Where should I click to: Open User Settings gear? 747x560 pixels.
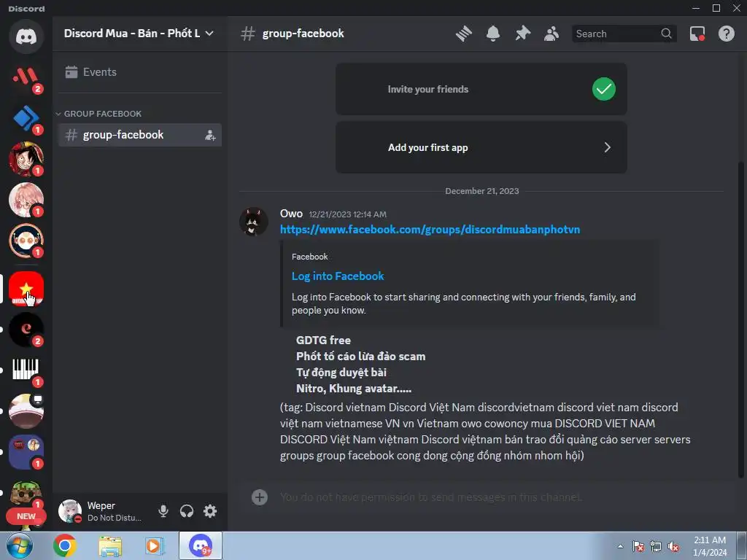tap(210, 511)
